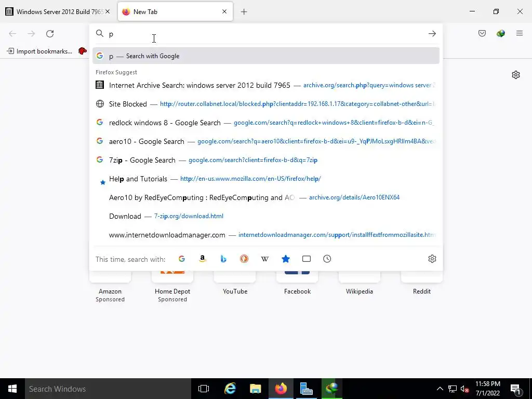The width and height of the screenshot is (532, 399).
Task: Search this time with DuckDuckGo icon
Action: tap(244, 259)
